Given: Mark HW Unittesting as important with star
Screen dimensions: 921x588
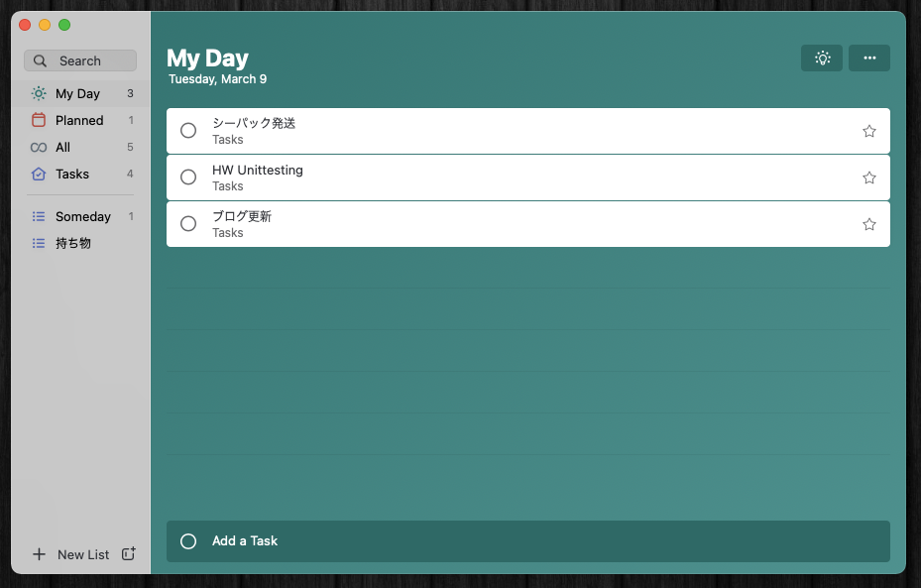Looking at the screenshot, I should coord(869,177).
